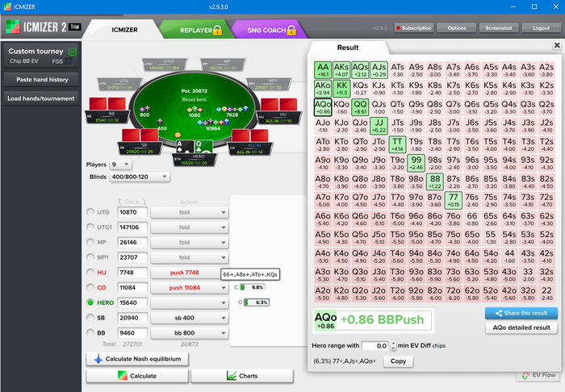Viewport: 565px width, 392px height.
Task: Select the MP1 radio button
Action: pyautogui.click(x=90, y=257)
